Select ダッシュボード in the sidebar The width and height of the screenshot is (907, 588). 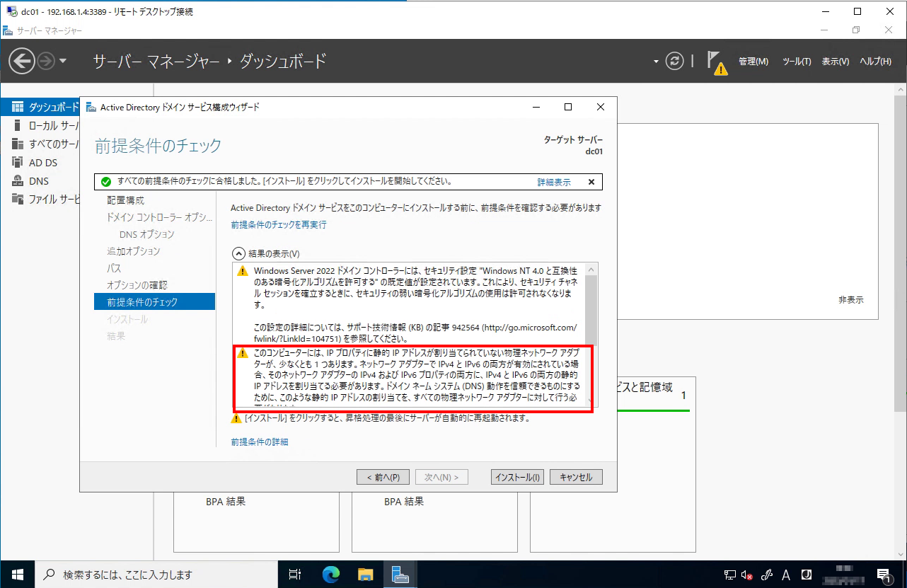tap(41, 107)
